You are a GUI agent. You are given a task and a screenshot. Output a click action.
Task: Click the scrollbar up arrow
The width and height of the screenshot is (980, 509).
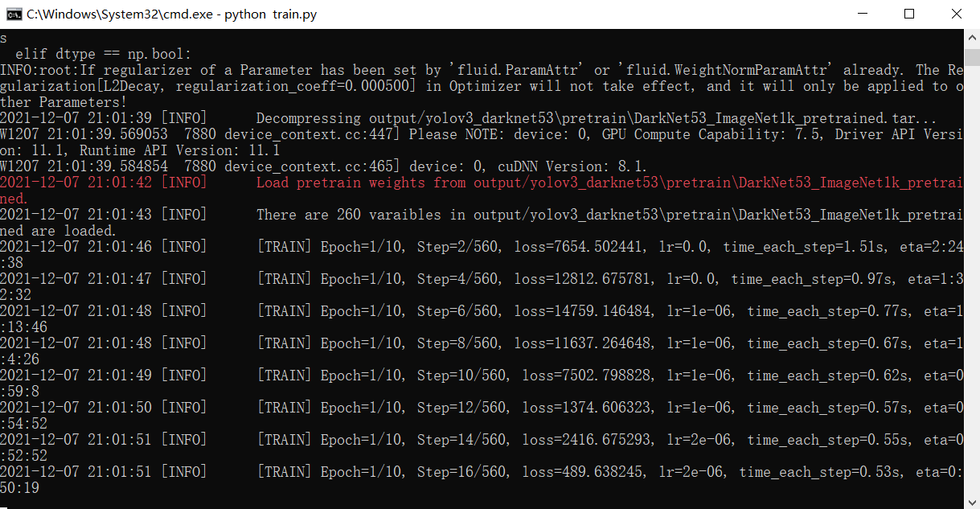click(x=972, y=37)
